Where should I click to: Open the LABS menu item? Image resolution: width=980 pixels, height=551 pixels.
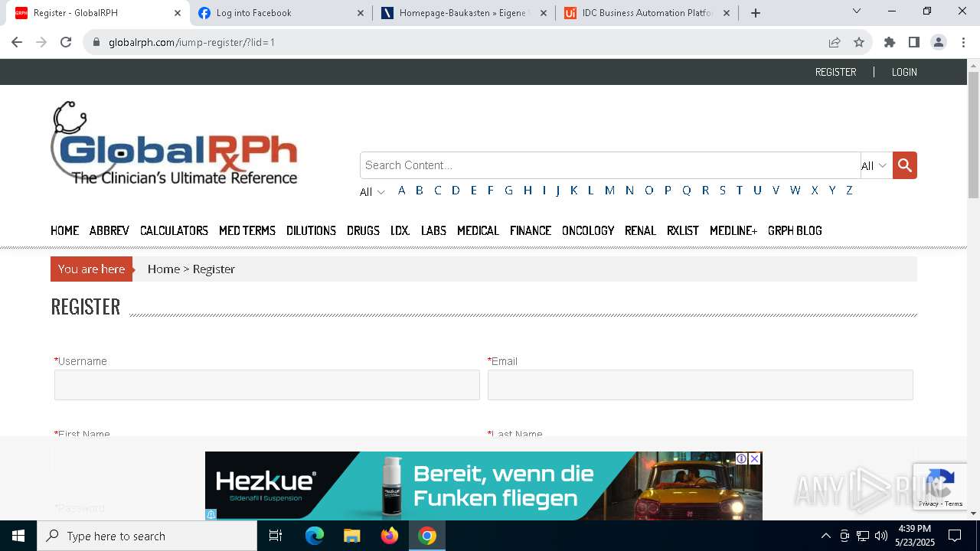(433, 230)
